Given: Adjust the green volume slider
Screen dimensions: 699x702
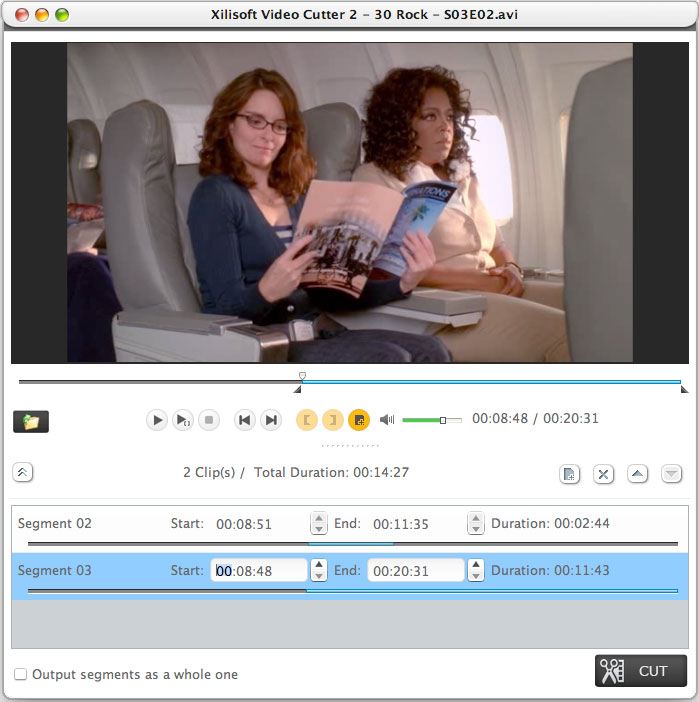Looking at the screenshot, I should (443, 420).
